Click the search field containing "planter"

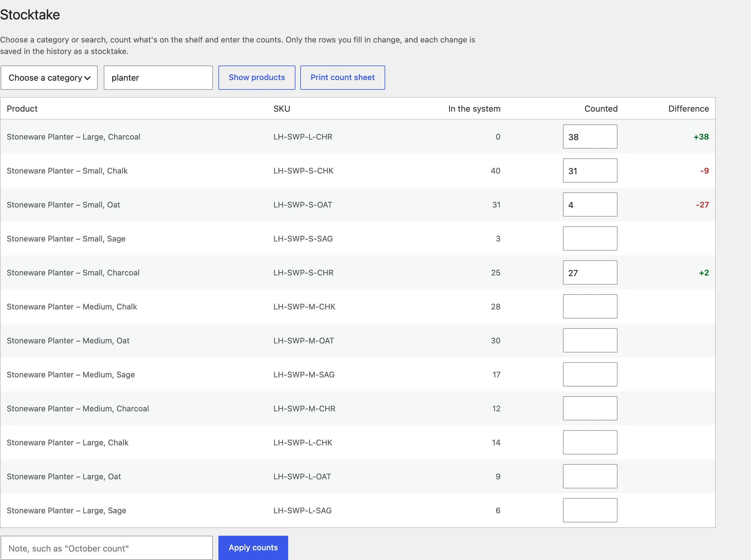tap(158, 78)
